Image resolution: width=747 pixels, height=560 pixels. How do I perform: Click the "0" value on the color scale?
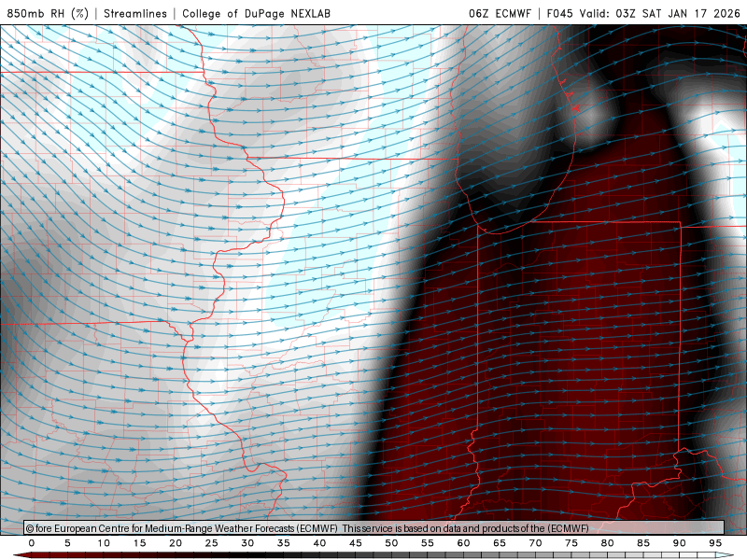[x=32, y=543]
